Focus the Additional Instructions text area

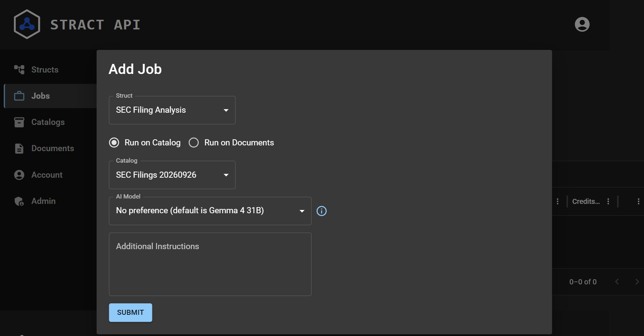coord(210,264)
